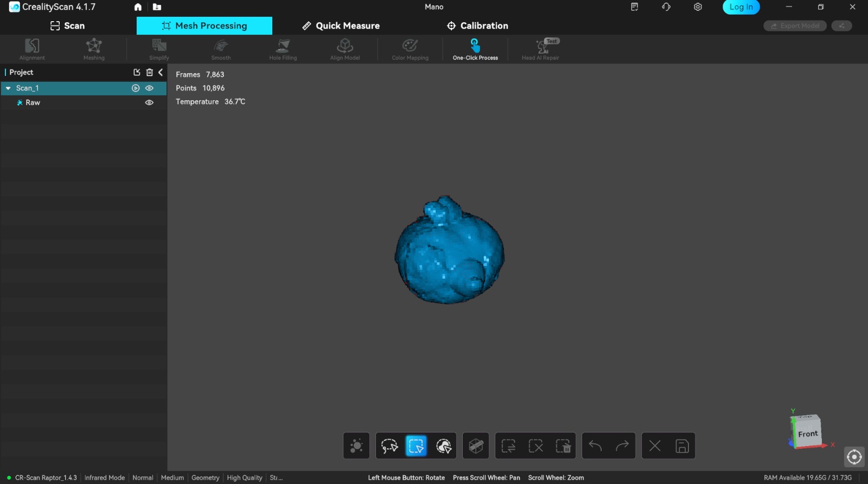Open the Quick Measure tab
The width and height of the screenshot is (868, 484).
pos(341,25)
